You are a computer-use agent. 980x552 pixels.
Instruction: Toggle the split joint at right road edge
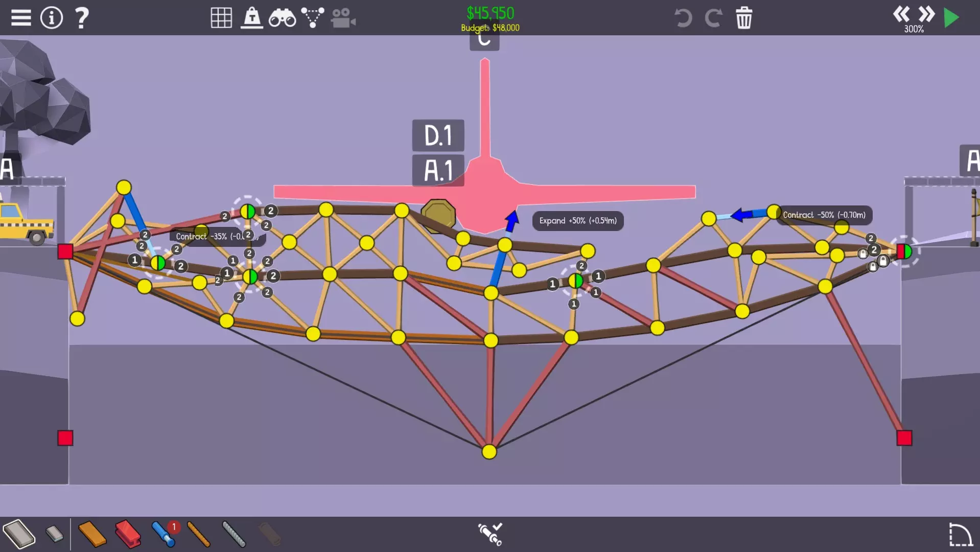point(904,251)
